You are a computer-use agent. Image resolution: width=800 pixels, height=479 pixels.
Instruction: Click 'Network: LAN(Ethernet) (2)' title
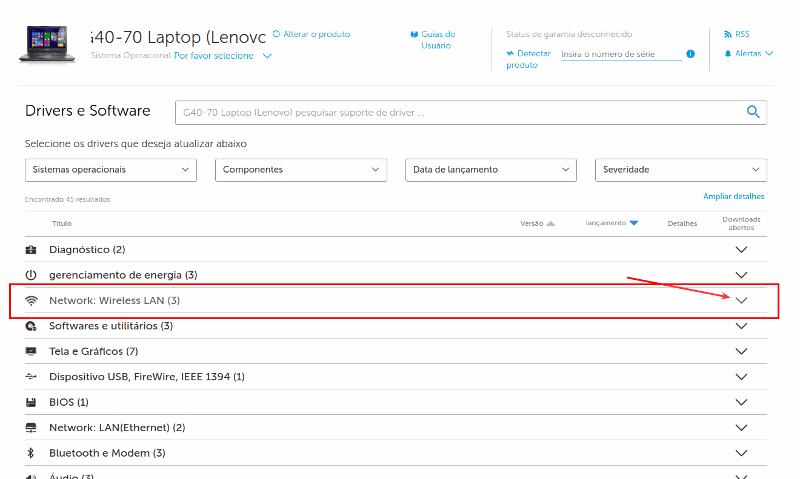[x=117, y=427]
